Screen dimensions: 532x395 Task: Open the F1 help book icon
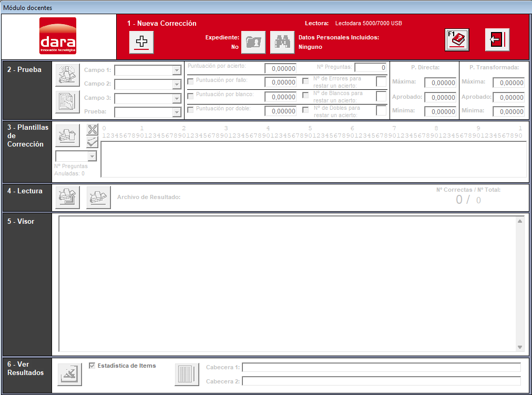[457, 40]
